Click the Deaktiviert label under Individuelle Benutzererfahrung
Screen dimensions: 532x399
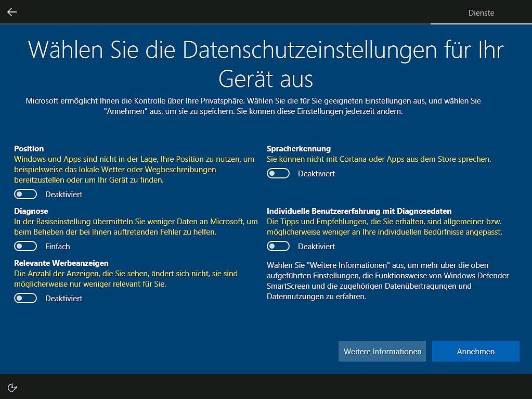[317, 247]
